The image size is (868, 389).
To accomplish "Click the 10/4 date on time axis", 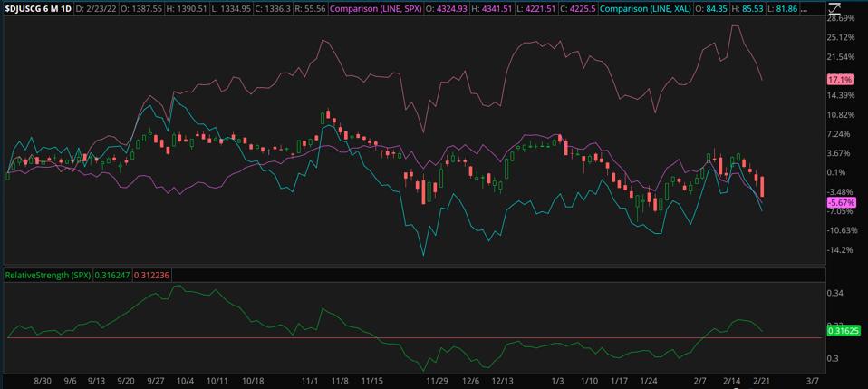I will coord(186,382).
